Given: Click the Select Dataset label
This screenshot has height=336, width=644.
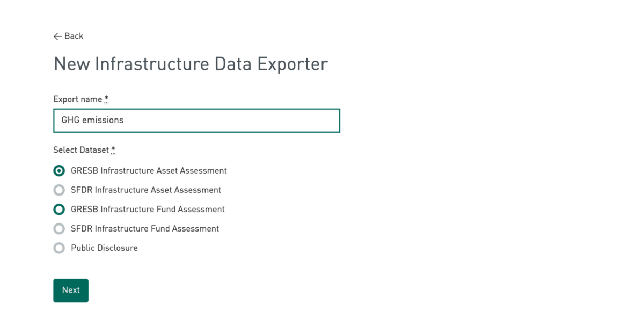Looking at the screenshot, I should tap(81, 150).
